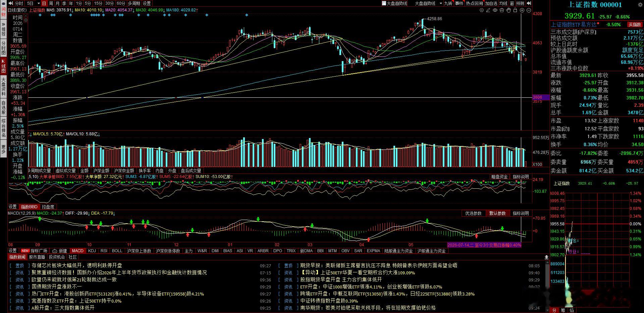644x313 pixels.
Task: Switch to the 60分 period tab
Action: click(x=121, y=3)
